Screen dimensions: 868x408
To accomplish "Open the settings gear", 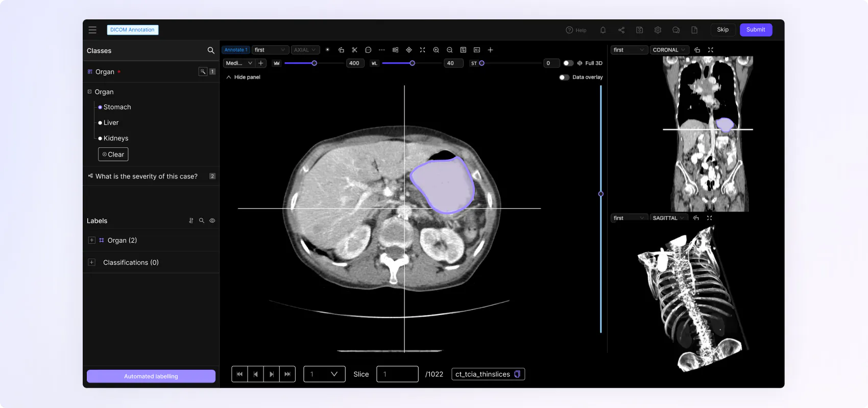I will (658, 30).
